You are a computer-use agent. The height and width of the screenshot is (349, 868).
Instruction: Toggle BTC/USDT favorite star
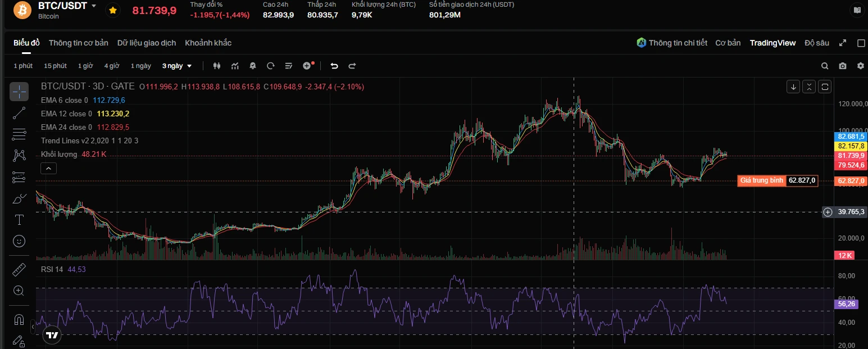tap(113, 10)
